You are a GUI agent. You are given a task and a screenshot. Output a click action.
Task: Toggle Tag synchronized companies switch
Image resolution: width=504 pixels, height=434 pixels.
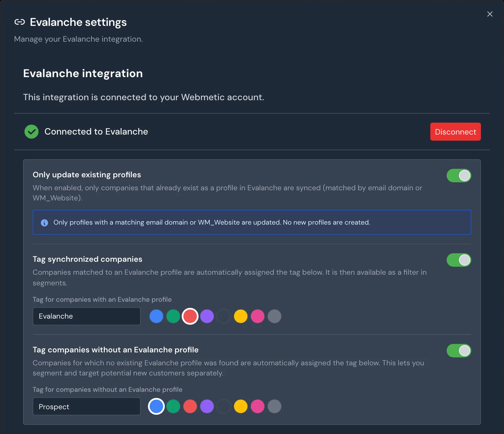tap(459, 260)
